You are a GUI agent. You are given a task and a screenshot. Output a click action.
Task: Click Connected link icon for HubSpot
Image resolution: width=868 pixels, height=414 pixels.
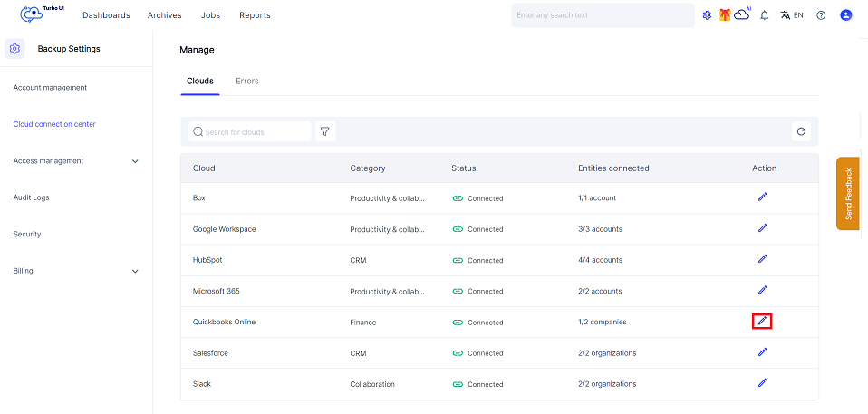pos(458,260)
